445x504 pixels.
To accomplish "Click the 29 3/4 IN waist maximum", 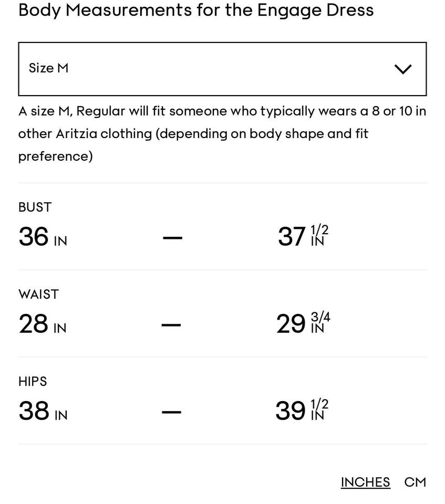I will (x=303, y=324).
